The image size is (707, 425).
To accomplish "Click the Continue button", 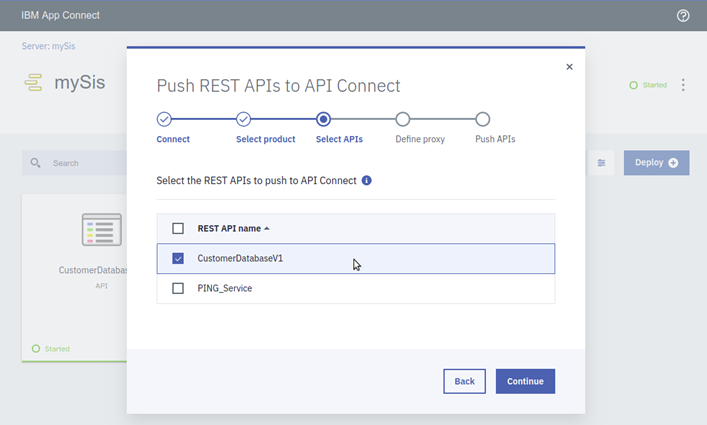I will coord(525,381).
